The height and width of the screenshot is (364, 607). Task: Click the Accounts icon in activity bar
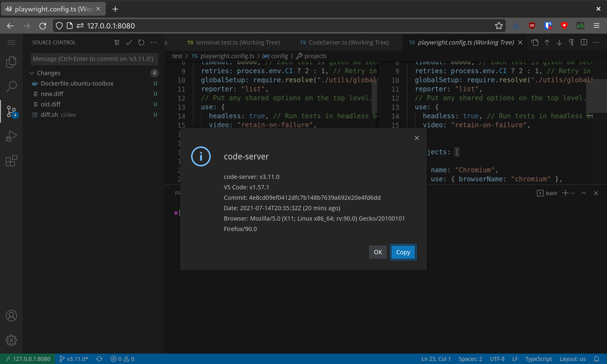(x=11, y=316)
